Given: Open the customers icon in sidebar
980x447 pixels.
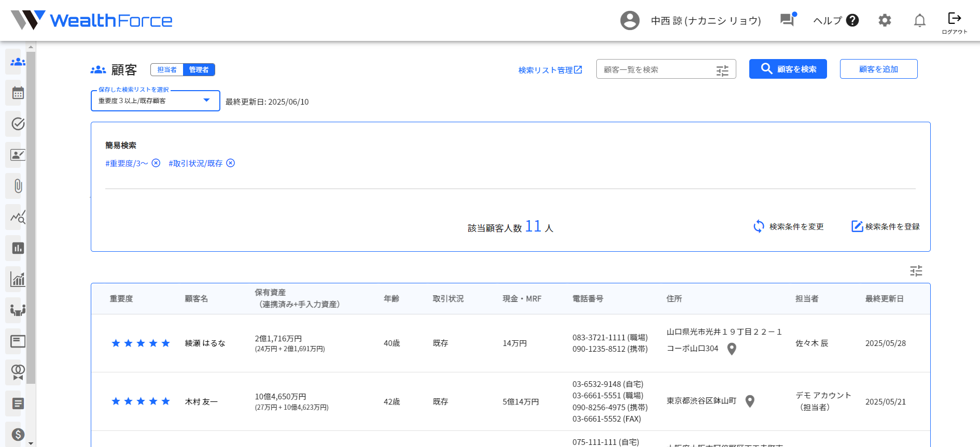Looking at the screenshot, I should [18, 62].
